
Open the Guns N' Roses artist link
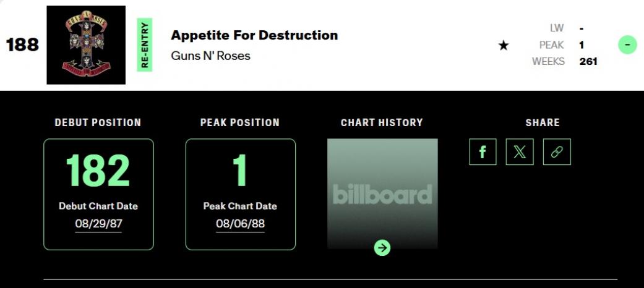coord(210,56)
